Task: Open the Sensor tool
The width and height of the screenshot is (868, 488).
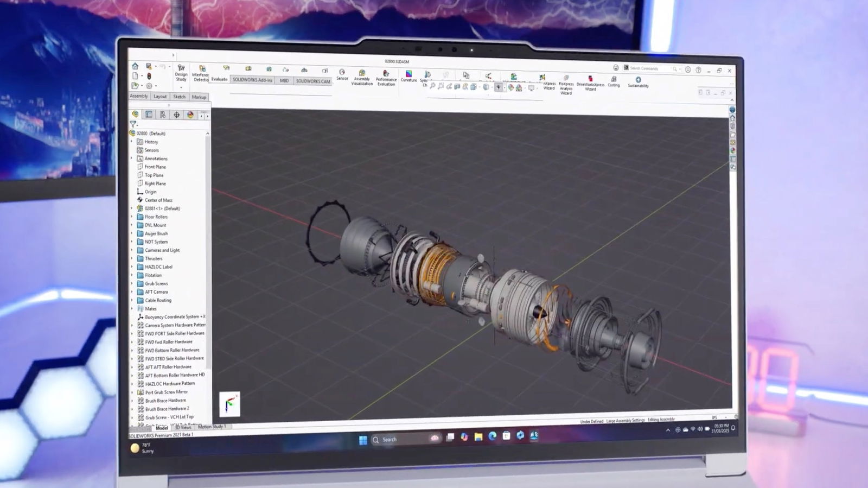Action: tap(342, 74)
